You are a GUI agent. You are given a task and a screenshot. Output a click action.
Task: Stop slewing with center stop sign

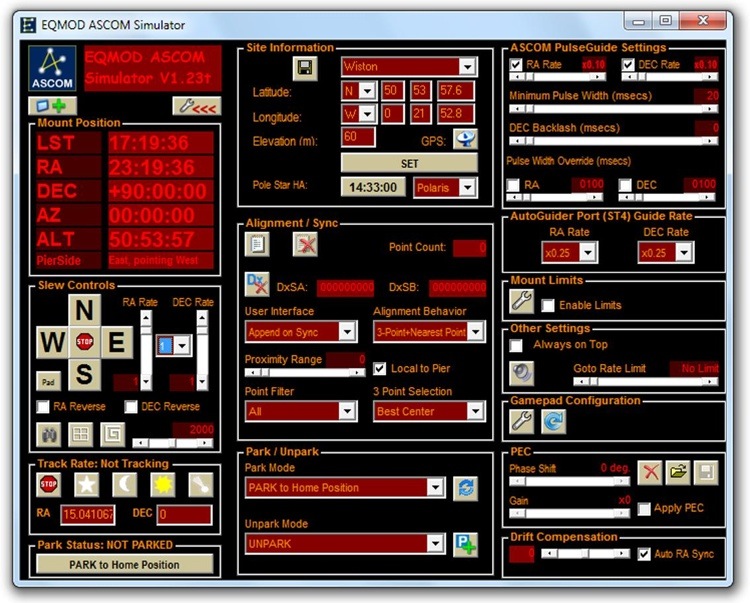coord(85,342)
